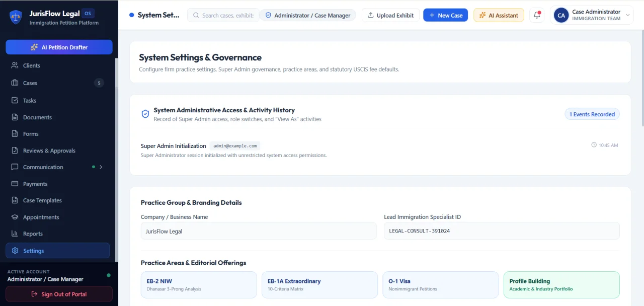The image size is (644, 306).
Task: Click the AI Assistant sparkle icon
Action: click(x=482, y=15)
